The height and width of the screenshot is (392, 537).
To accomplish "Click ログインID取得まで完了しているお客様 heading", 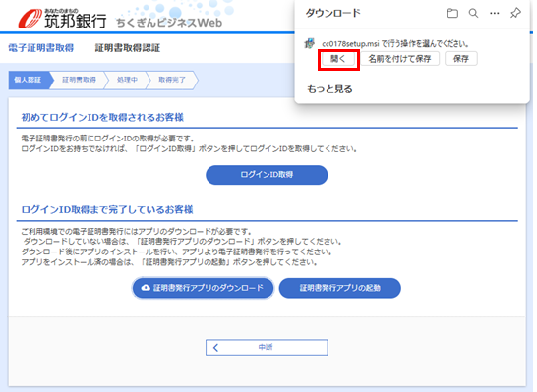I will pos(107,209).
